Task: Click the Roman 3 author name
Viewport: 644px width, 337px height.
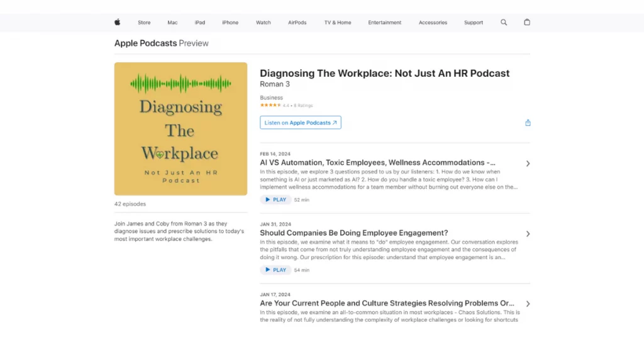Action: pyautogui.click(x=275, y=84)
